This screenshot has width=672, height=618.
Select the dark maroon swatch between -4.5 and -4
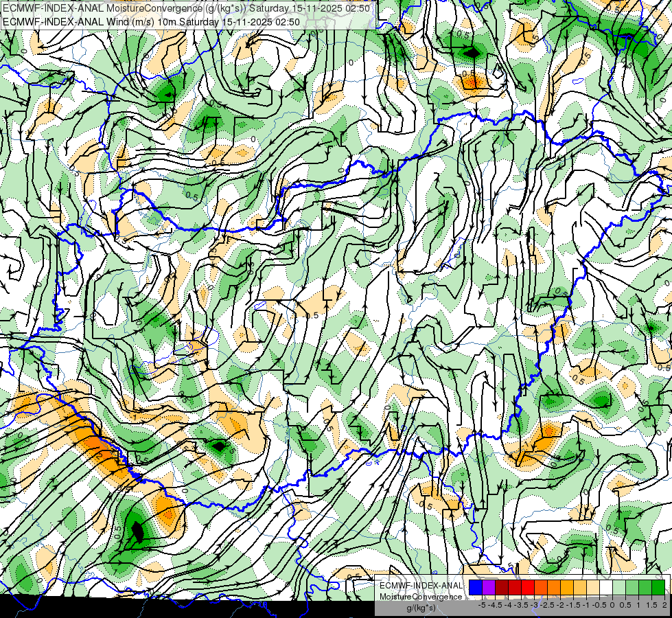(502, 588)
